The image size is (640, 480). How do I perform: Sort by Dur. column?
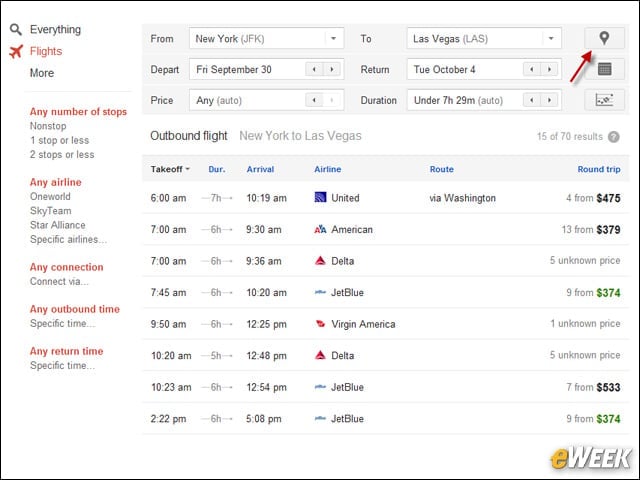point(217,169)
